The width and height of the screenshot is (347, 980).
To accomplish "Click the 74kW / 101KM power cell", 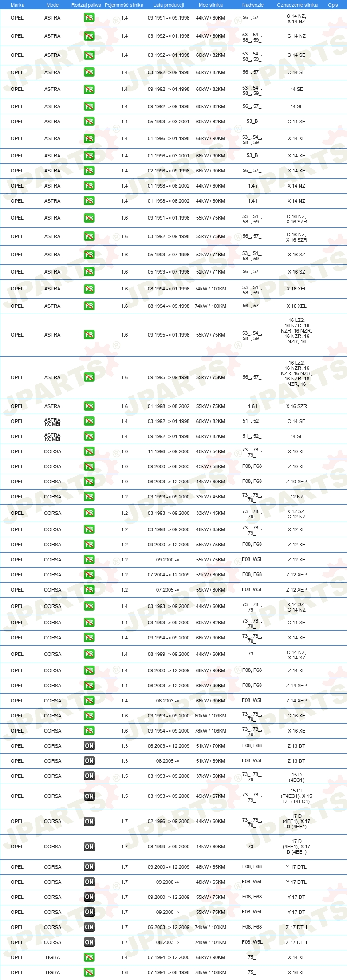I will tap(211, 942).
